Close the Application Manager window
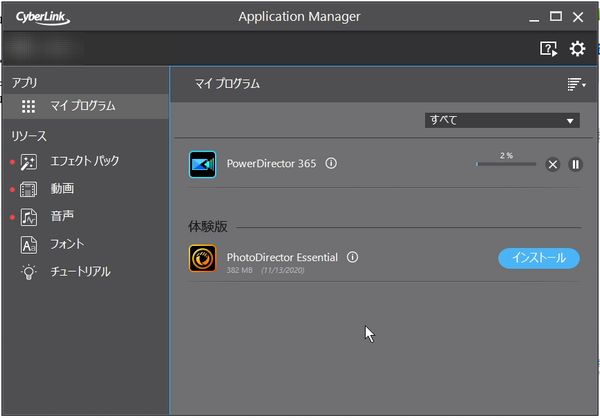The image size is (600, 418). pos(578,17)
